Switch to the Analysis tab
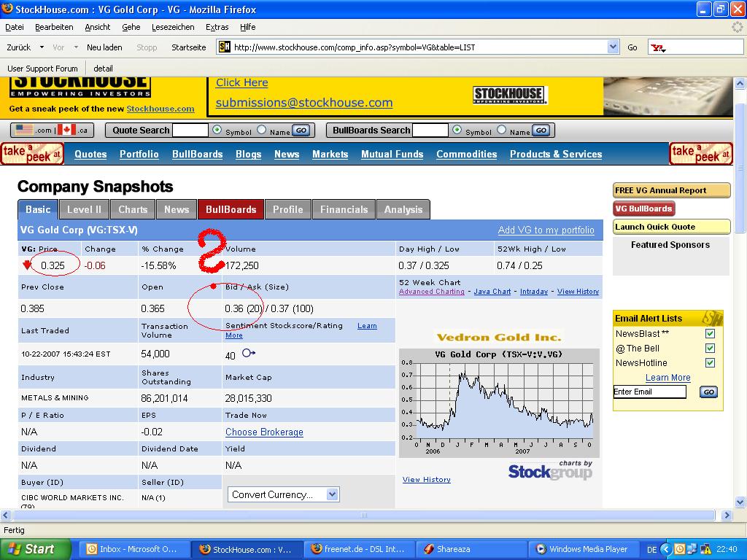Image resolution: width=747 pixels, height=560 pixels. [x=403, y=209]
